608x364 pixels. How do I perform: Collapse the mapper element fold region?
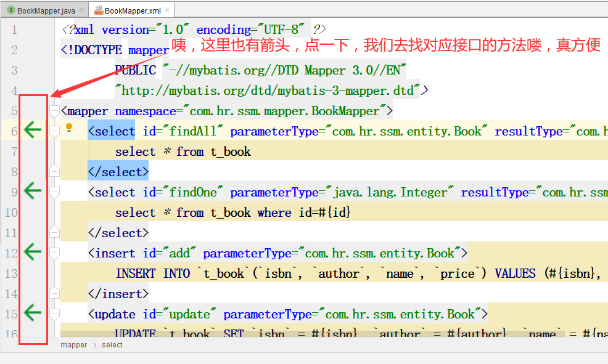click(54, 111)
